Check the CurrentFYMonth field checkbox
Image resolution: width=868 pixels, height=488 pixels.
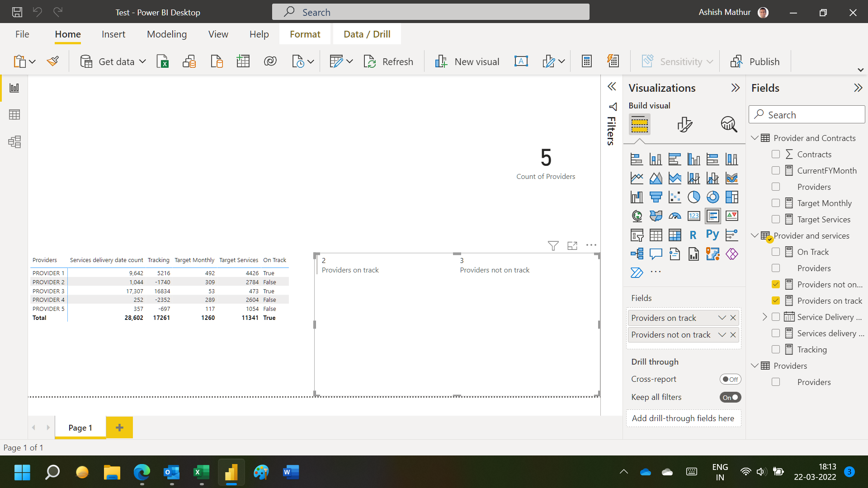pyautogui.click(x=776, y=170)
